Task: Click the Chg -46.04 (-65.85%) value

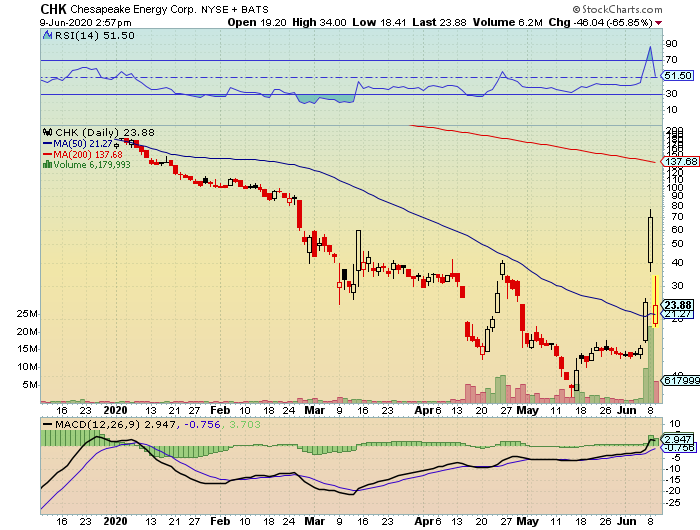Action: (601, 22)
